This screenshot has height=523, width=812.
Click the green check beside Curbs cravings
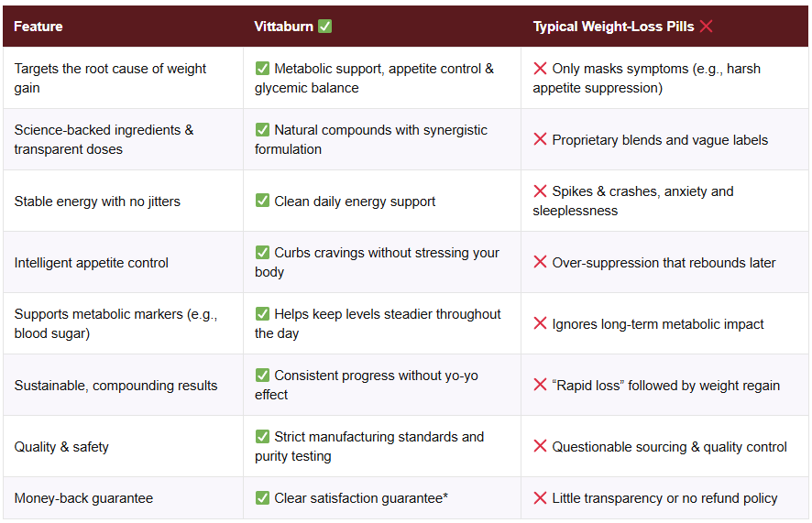coord(262,253)
